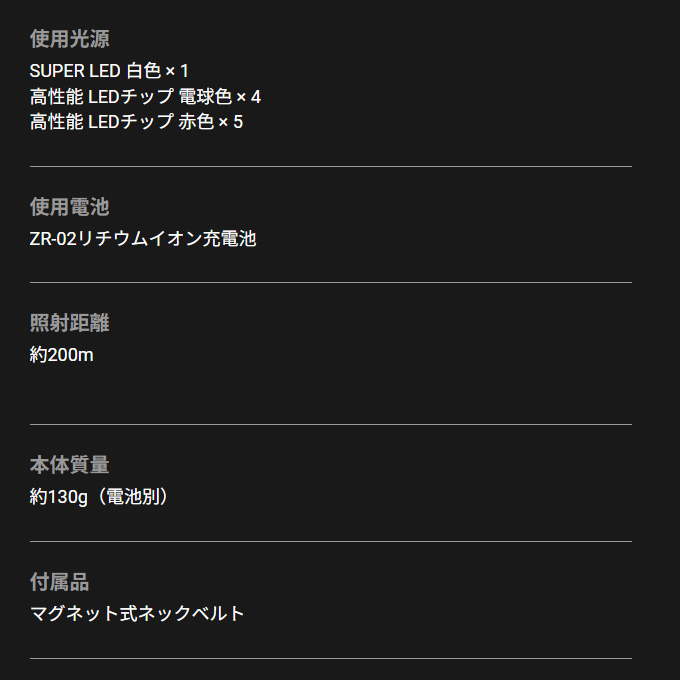Click the 赤色 × 5 LED chip line
The width and height of the screenshot is (680, 680).
(137, 121)
